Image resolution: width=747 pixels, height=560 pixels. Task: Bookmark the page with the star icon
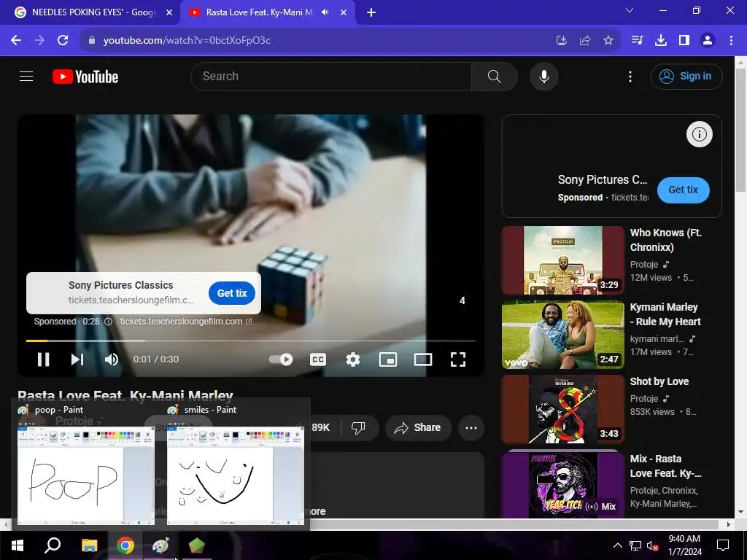608,41
